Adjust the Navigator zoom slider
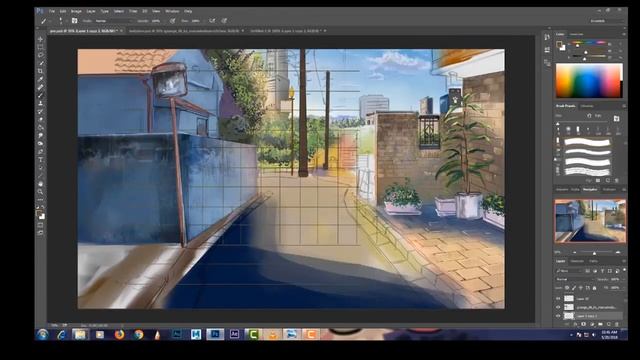This screenshot has height=360, width=640. tap(594, 253)
